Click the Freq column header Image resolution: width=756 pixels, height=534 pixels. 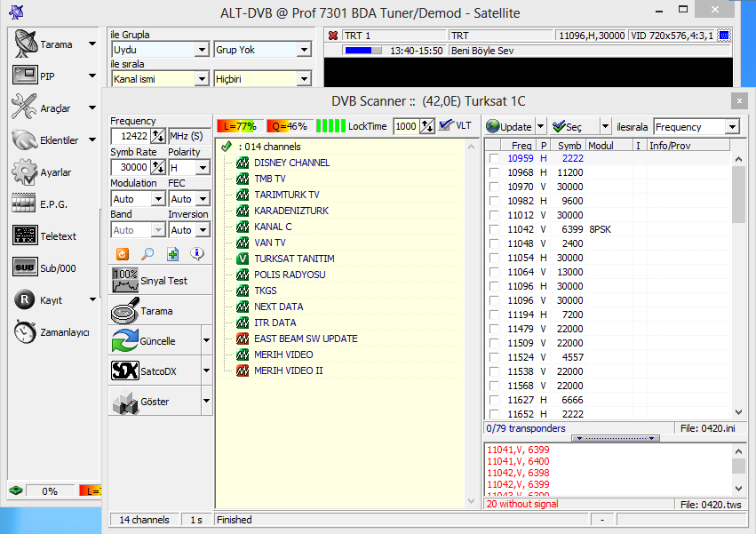click(x=521, y=145)
